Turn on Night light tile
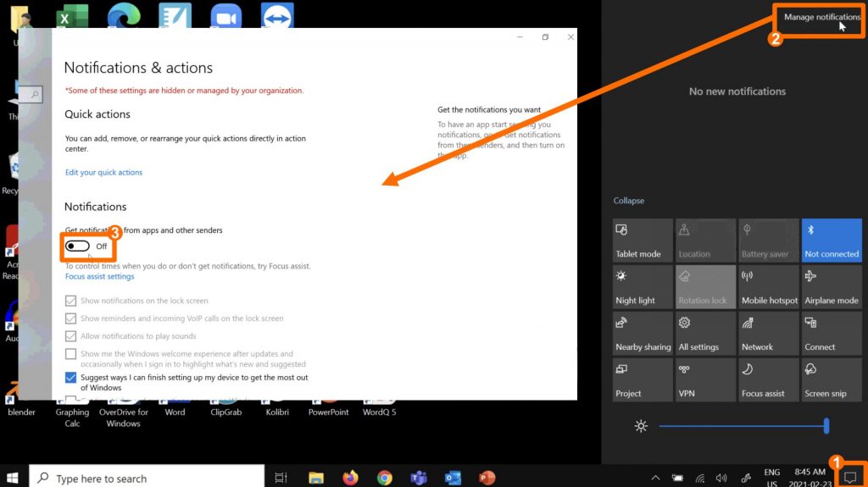Screen dimensions: 868x487 pos(643,287)
